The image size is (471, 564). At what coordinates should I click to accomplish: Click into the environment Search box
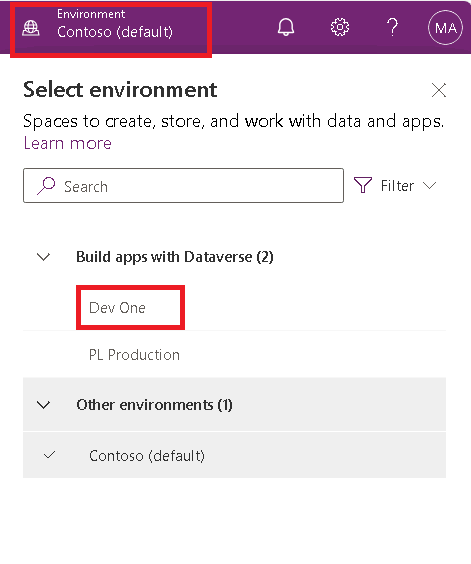184,186
